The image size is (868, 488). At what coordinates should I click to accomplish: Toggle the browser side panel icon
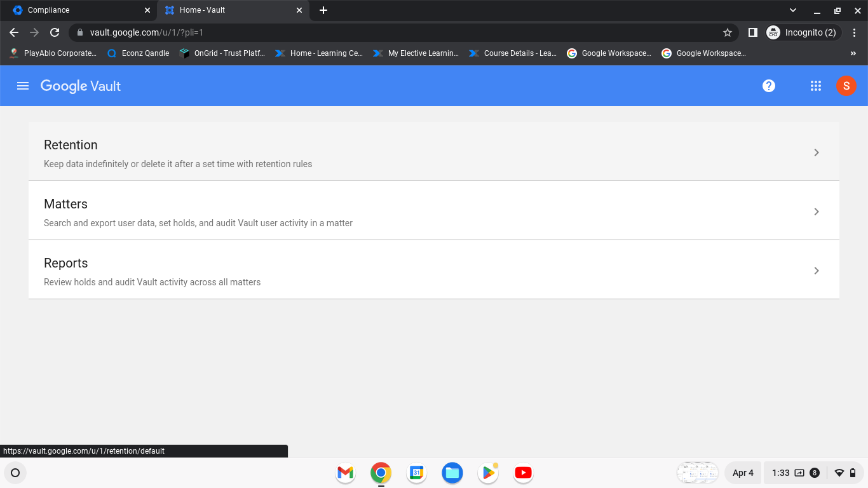(752, 32)
